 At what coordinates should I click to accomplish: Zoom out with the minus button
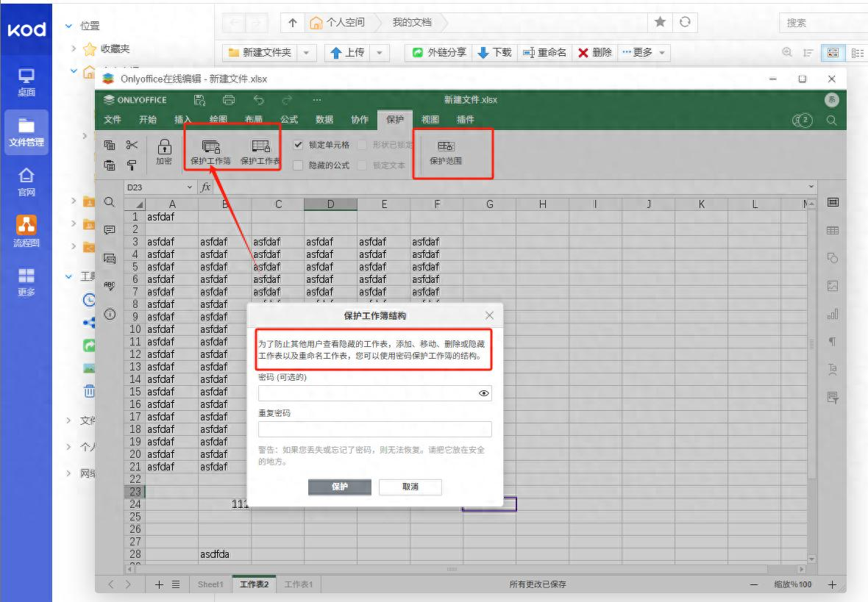pyautogui.click(x=754, y=584)
